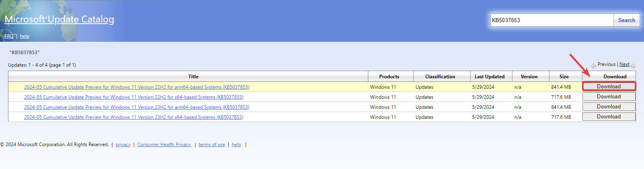The width and height of the screenshot is (644, 169).
Task: Click the right arrow icon after Next
Action: pyautogui.click(x=633, y=66)
